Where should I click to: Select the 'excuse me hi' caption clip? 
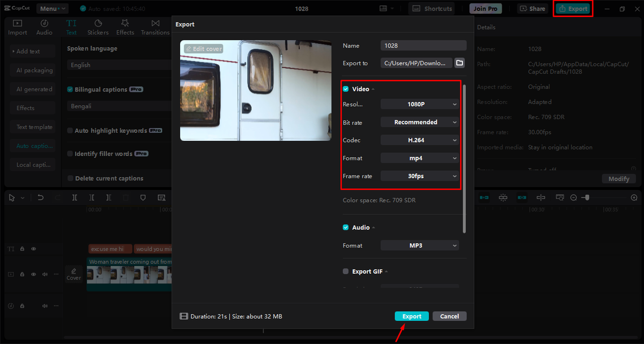[x=110, y=248]
